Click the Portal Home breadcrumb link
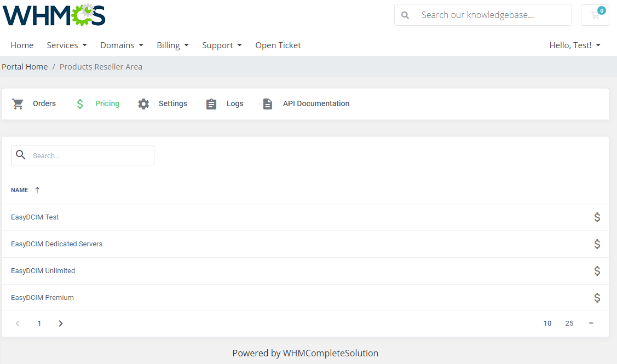617x364 pixels. coord(25,67)
